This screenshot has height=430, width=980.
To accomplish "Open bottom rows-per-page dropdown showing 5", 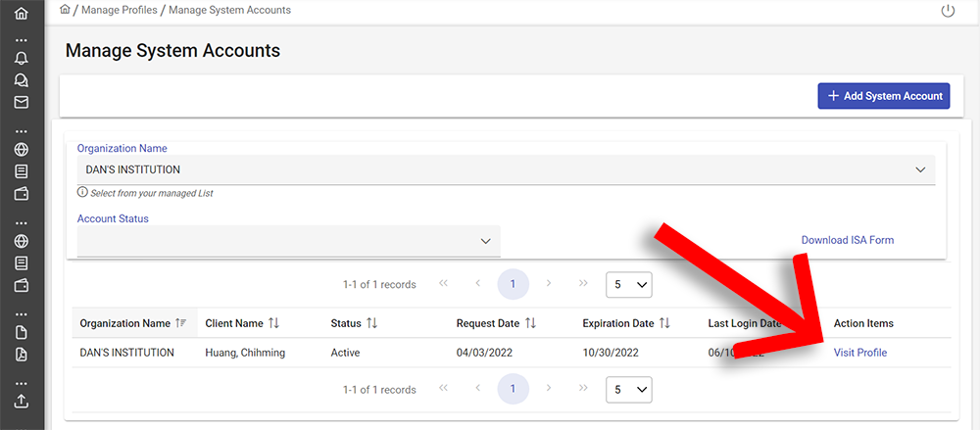I will (x=629, y=390).
